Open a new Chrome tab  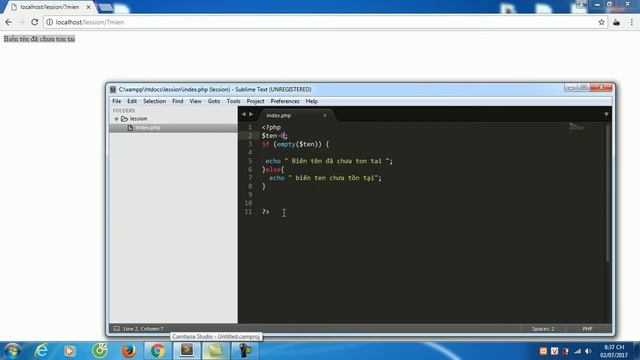point(106,7)
